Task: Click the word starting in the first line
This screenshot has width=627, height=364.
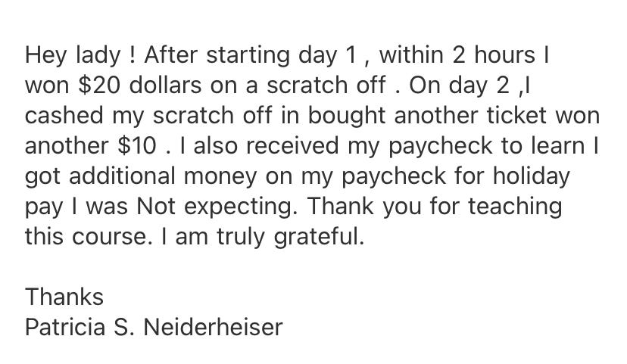Action: click(248, 56)
